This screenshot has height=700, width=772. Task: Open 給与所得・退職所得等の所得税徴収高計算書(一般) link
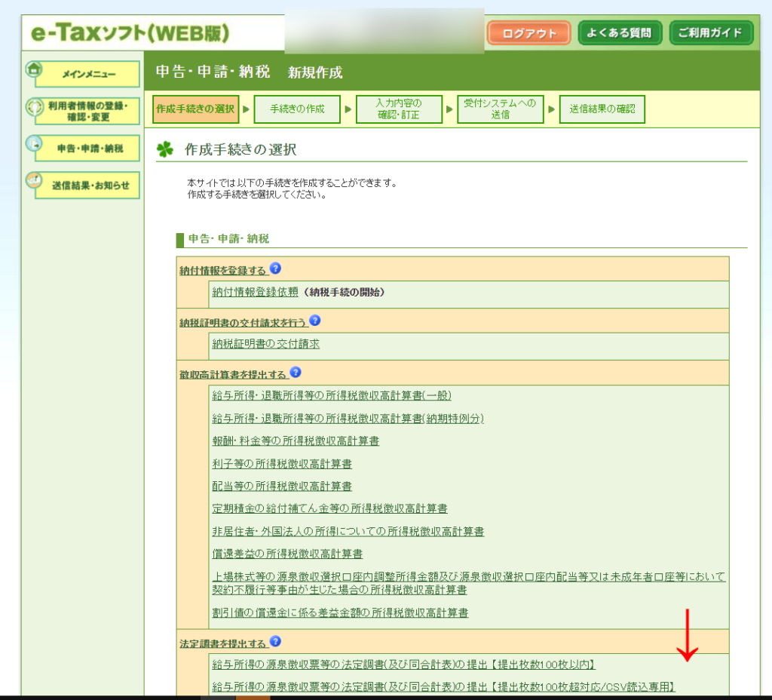(332, 396)
